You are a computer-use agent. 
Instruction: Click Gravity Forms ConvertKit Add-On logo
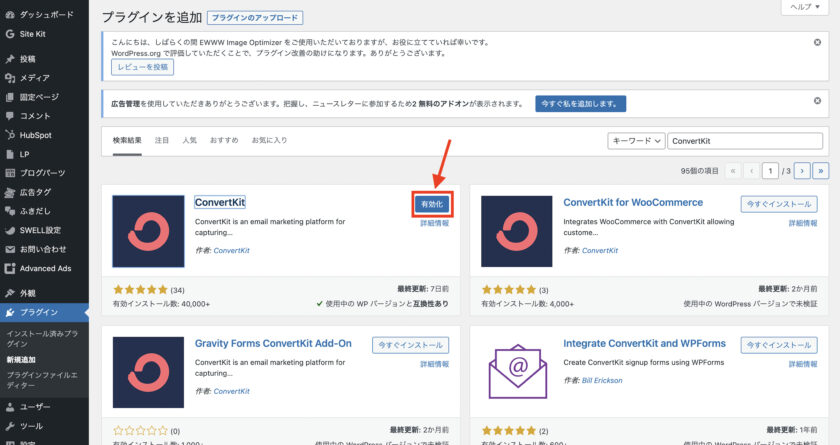pyautogui.click(x=148, y=372)
